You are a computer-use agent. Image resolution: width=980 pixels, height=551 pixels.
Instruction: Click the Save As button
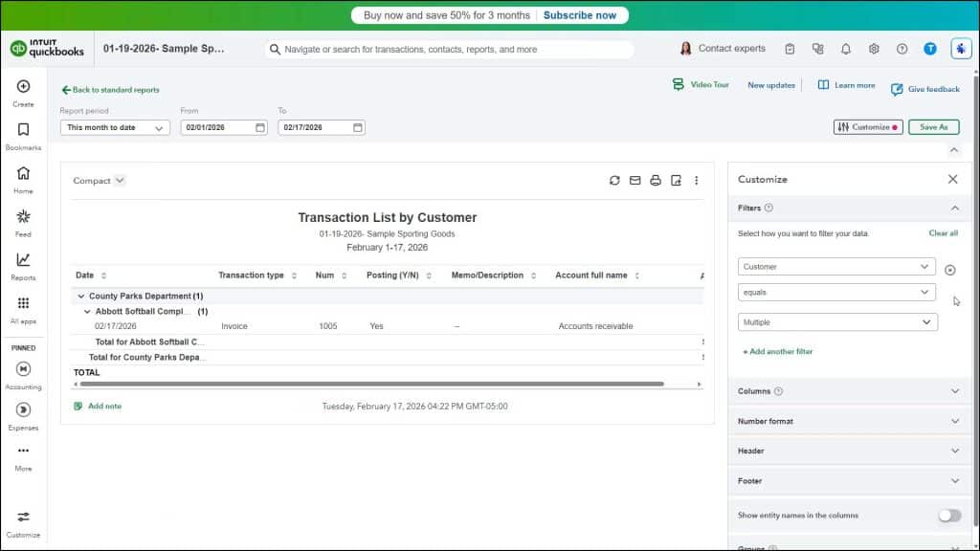[x=933, y=125]
